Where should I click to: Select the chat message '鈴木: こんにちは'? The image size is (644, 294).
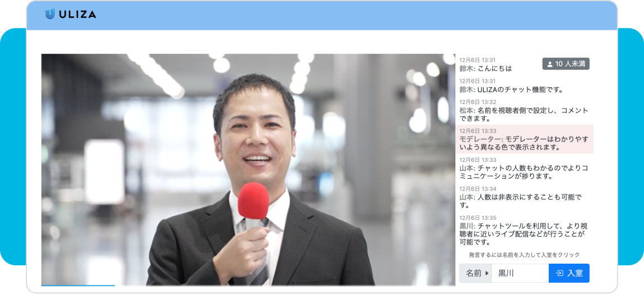pos(485,69)
